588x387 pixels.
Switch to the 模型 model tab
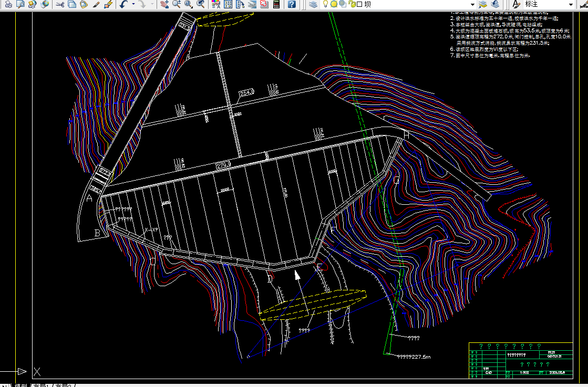tap(21, 385)
